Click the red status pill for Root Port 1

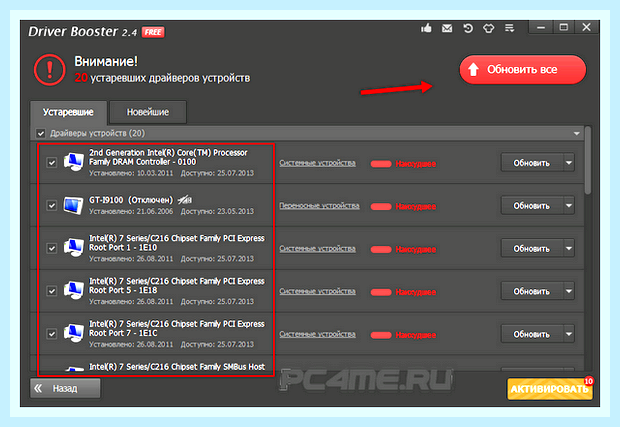[381, 249]
